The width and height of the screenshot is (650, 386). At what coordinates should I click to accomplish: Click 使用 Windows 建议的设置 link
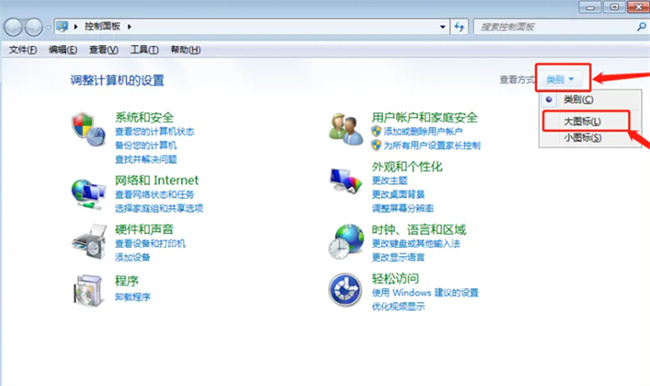(425, 293)
